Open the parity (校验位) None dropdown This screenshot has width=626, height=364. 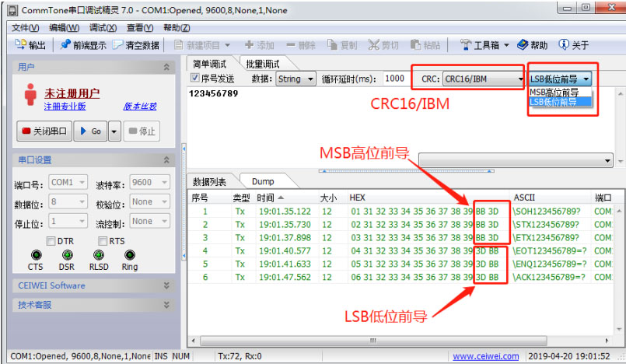[150, 202]
